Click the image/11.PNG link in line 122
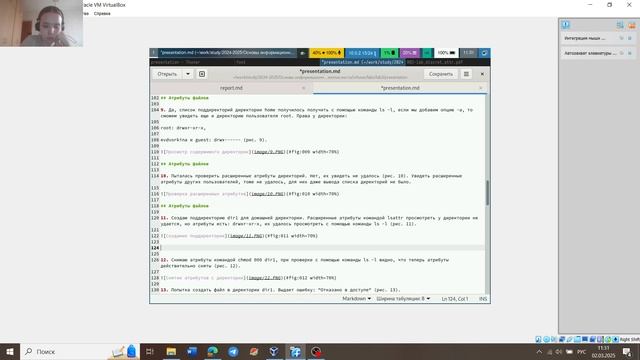Screen dimensions: 640x360 (x=246, y=236)
